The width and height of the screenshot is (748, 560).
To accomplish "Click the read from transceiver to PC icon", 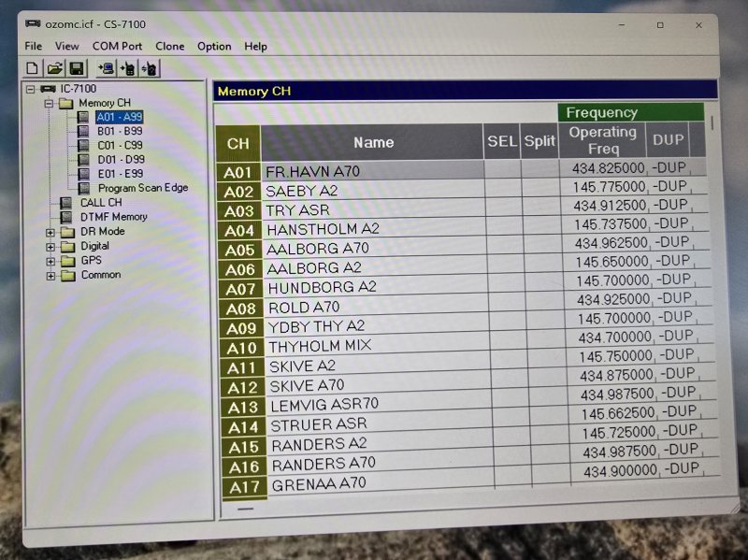I will pyautogui.click(x=107, y=68).
